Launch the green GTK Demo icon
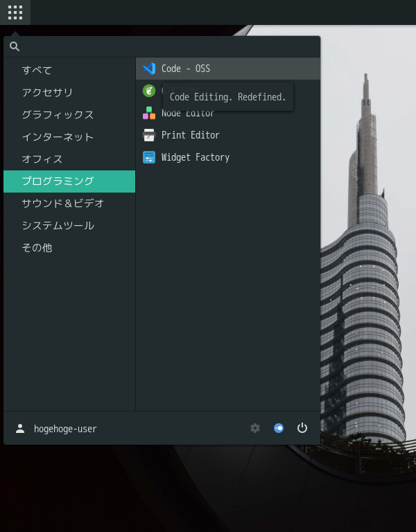Viewport: 416px width, 532px height. click(x=149, y=91)
